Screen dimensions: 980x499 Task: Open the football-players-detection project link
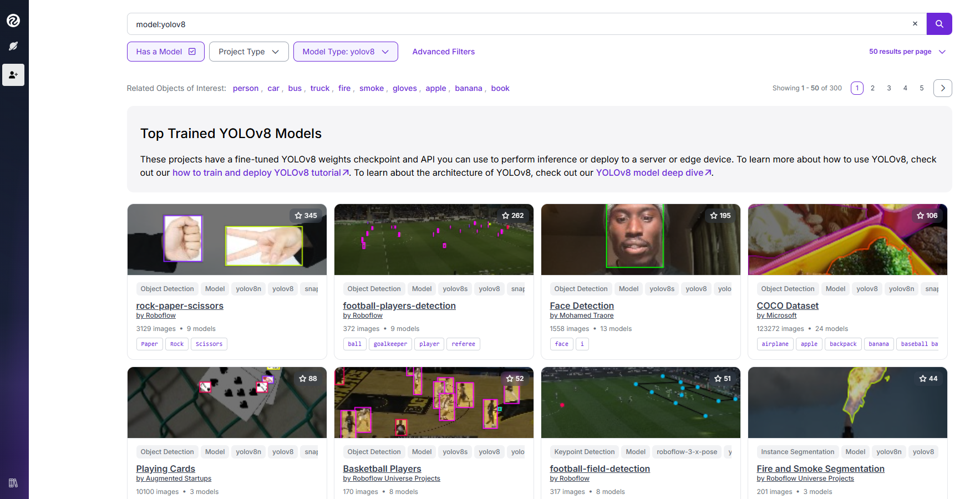(x=399, y=305)
